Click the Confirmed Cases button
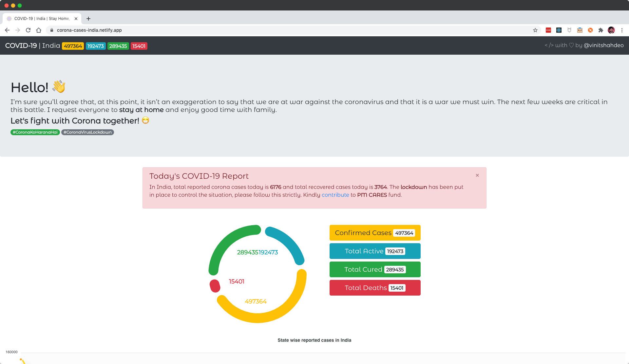The image size is (629, 364). [375, 233]
